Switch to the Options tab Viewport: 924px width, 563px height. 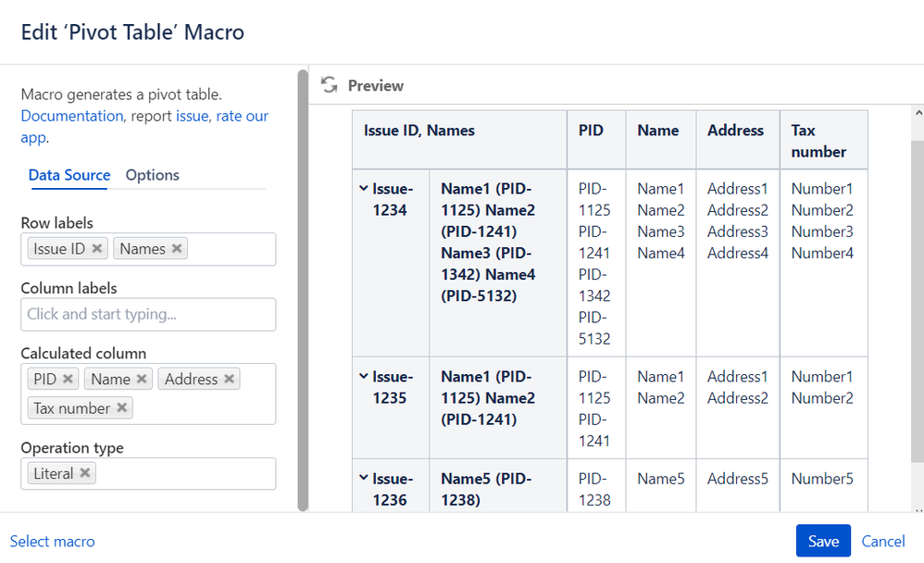pyautogui.click(x=152, y=175)
